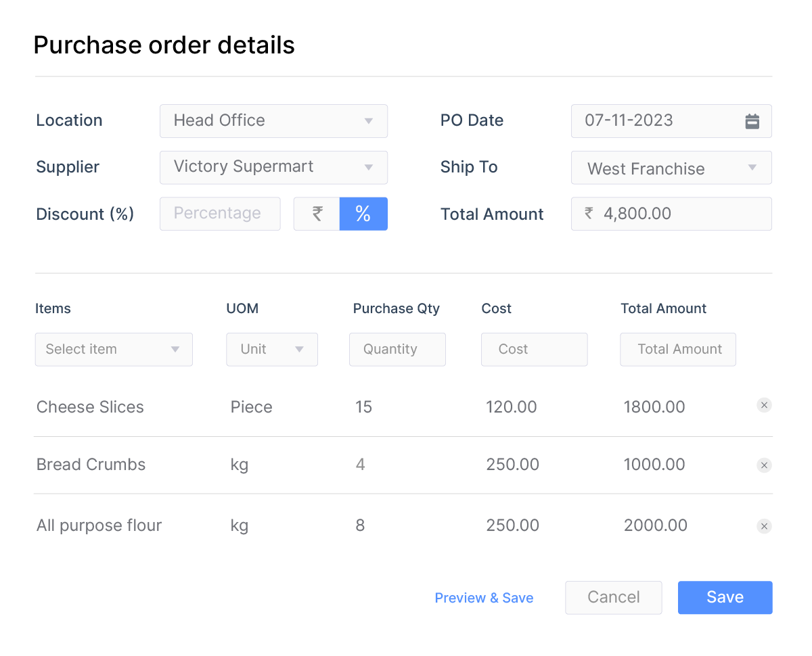Open the Supplier dropdown showing Victory Supermart

(273, 167)
